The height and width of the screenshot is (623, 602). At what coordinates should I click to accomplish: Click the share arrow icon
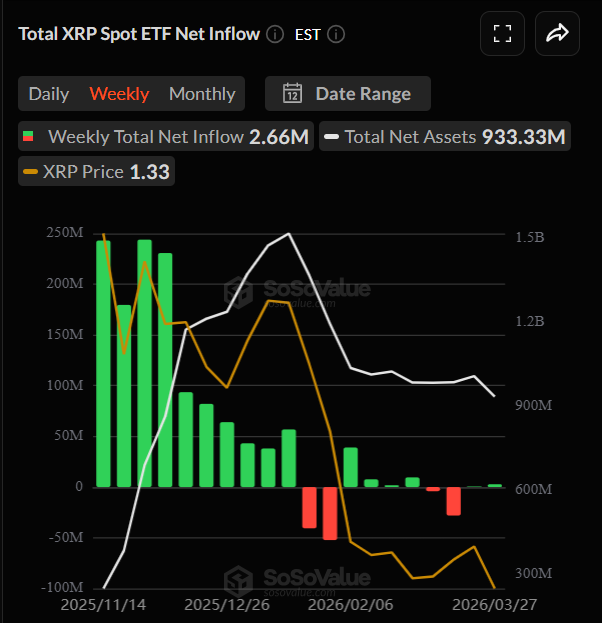pyautogui.click(x=557, y=34)
